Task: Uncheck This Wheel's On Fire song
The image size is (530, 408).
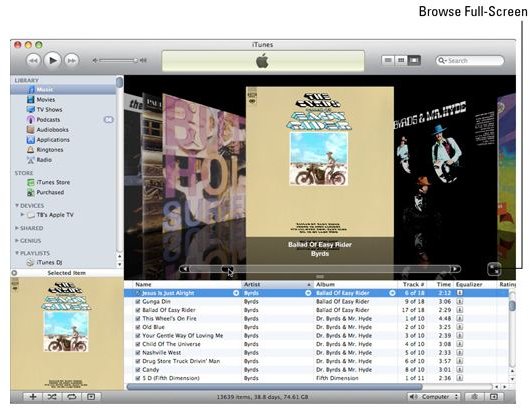Action: coord(138,318)
